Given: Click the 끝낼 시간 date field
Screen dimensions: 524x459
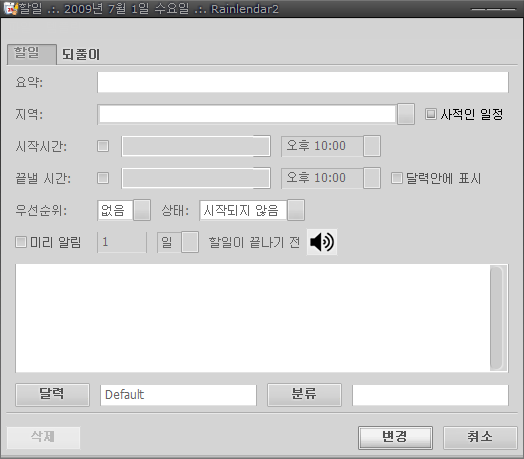Looking at the screenshot, I should 196,178.
